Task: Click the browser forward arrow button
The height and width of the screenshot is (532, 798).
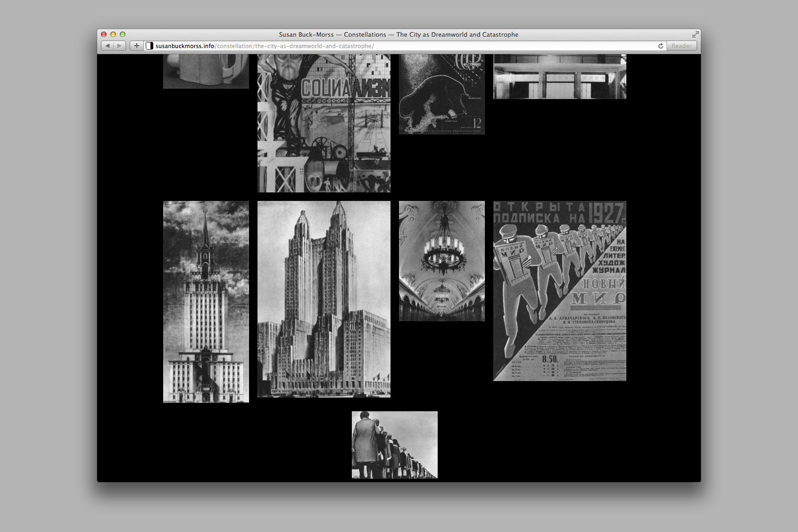Action: pos(119,46)
